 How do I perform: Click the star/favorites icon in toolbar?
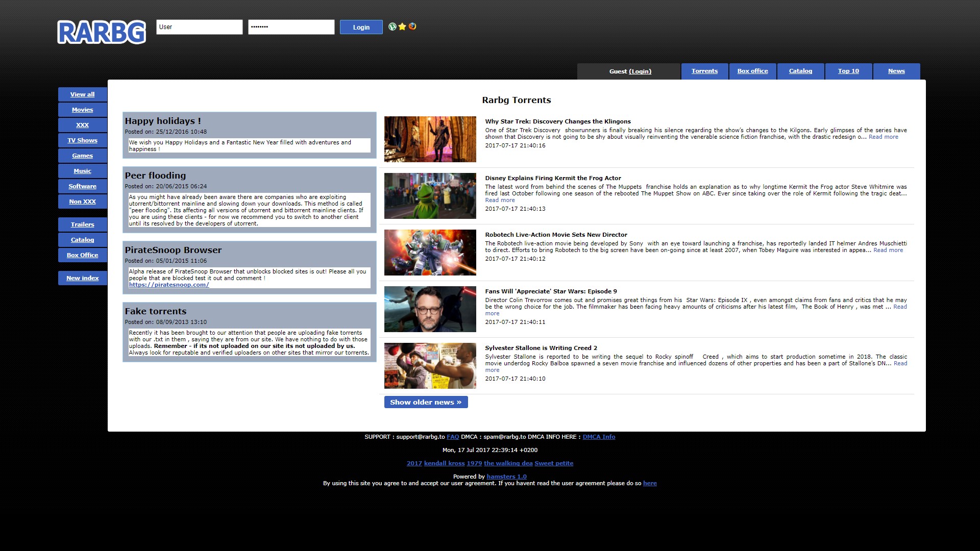[402, 26]
